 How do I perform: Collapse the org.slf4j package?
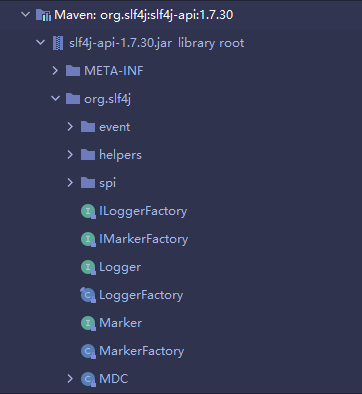tap(55, 98)
